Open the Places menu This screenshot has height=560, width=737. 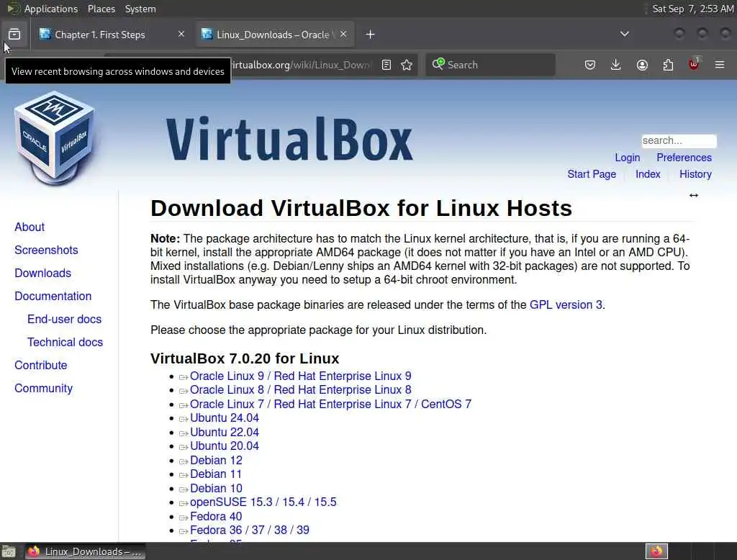101,9
